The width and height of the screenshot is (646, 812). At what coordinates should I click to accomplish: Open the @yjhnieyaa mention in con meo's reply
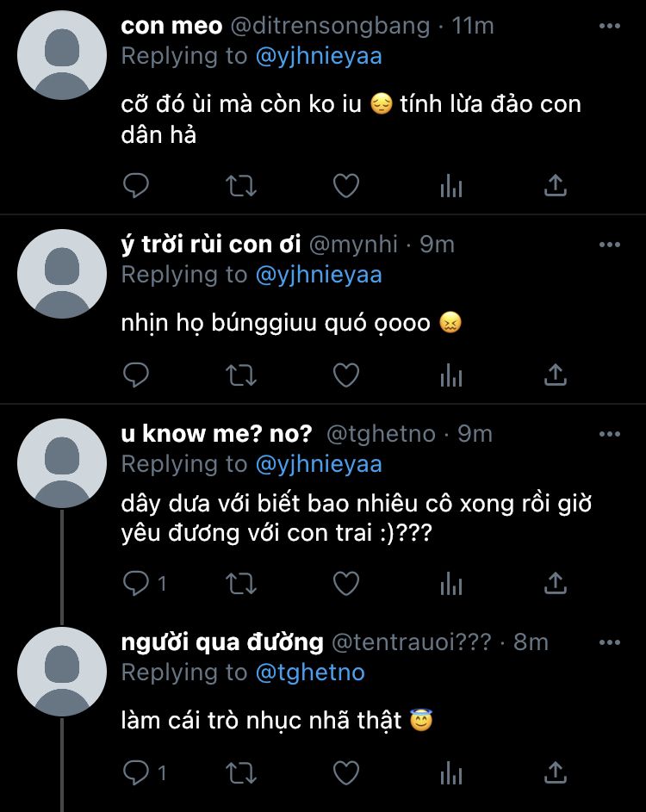pyautogui.click(x=319, y=56)
